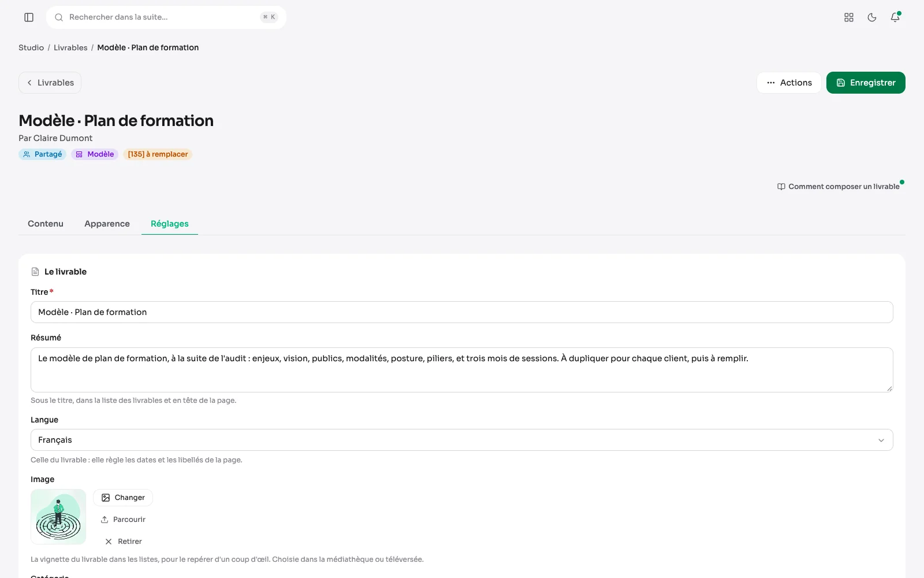Open notifications bell

click(895, 17)
